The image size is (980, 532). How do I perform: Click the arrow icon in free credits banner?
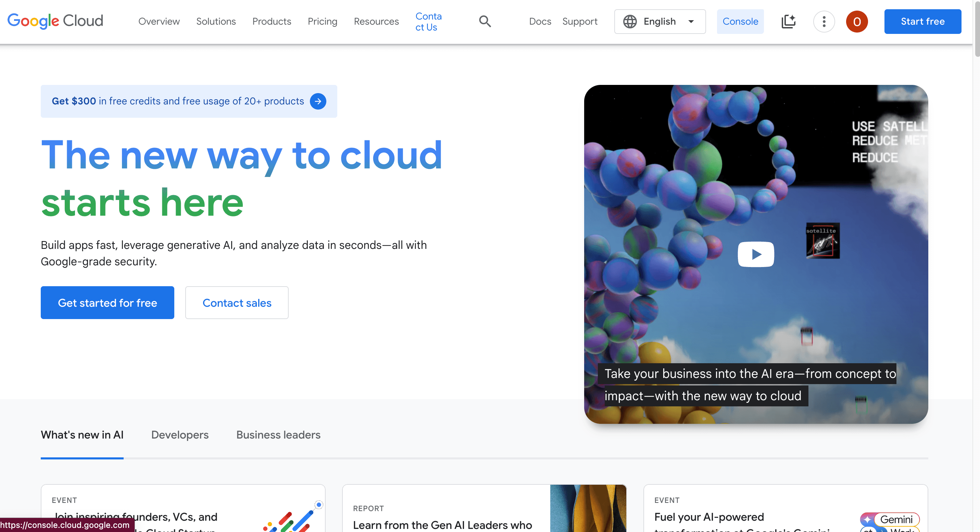(318, 101)
